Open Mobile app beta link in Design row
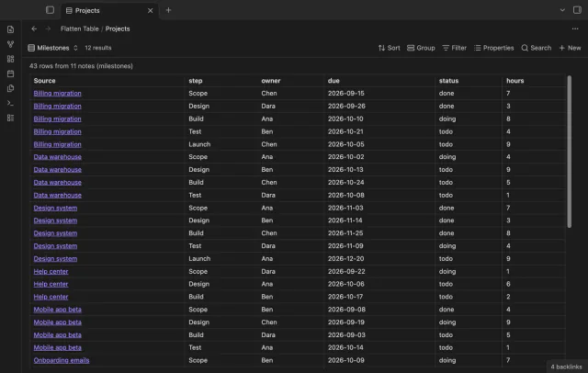This screenshot has height=373, width=588. click(57, 322)
